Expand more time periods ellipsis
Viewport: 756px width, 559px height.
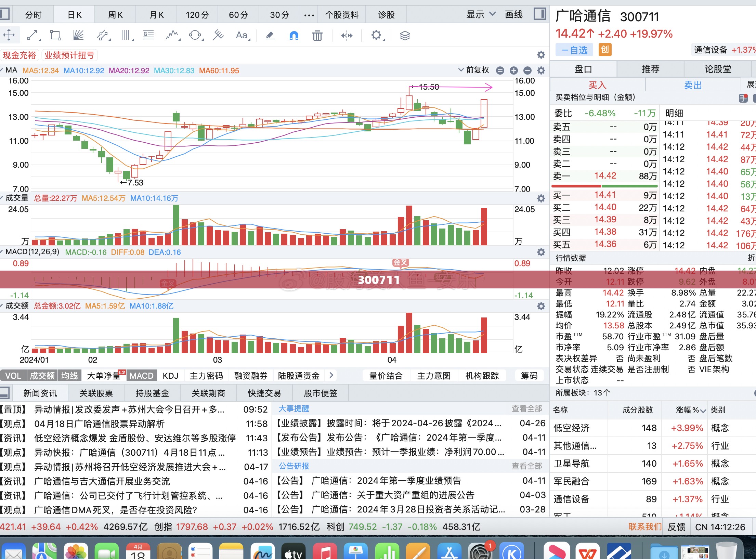pos(309,15)
